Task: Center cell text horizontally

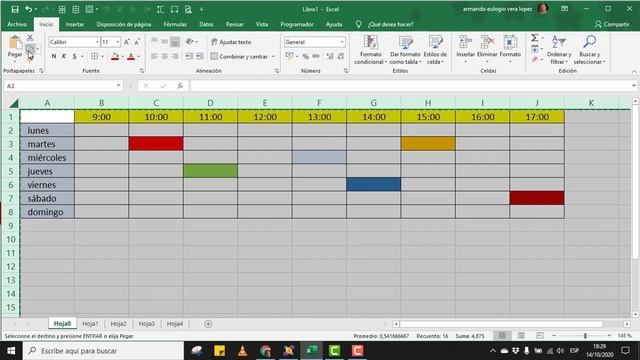Action: click(x=164, y=56)
